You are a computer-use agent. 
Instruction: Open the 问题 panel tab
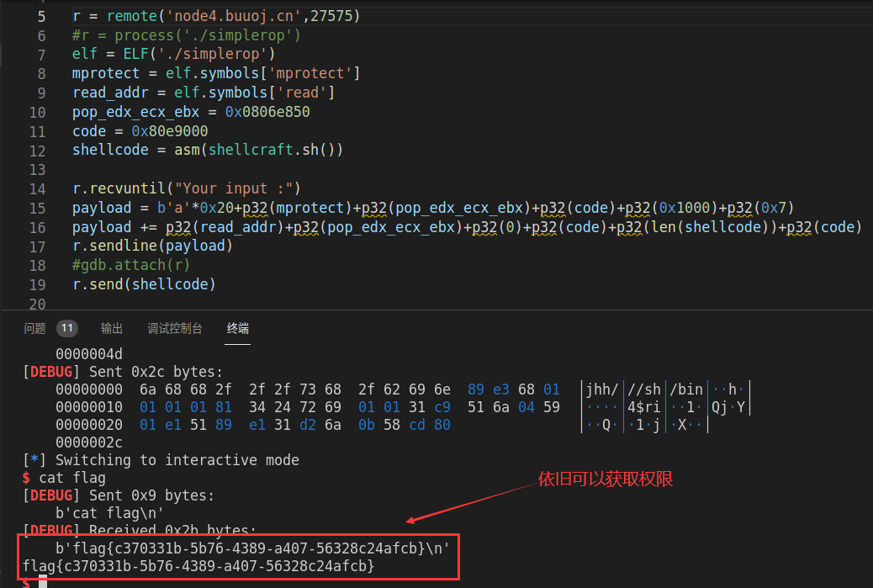(34, 329)
